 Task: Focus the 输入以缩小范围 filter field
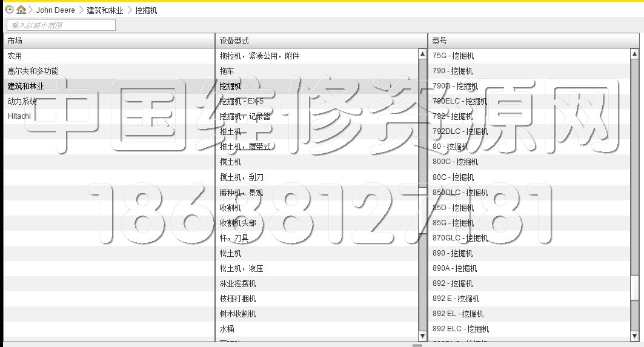coord(61,25)
